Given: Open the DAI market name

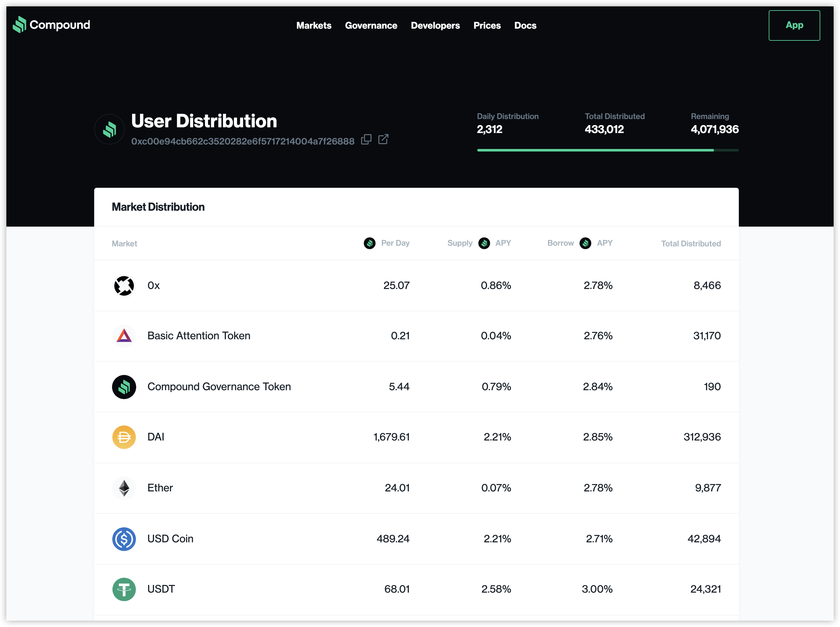Looking at the screenshot, I should point(156,437).
